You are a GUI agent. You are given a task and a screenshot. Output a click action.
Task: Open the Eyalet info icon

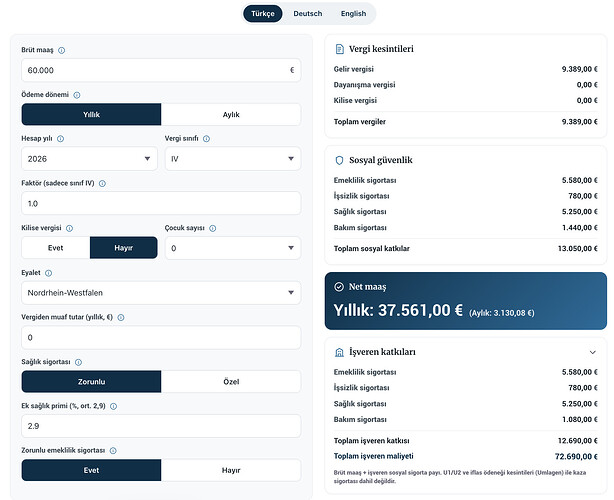point(48,273)
